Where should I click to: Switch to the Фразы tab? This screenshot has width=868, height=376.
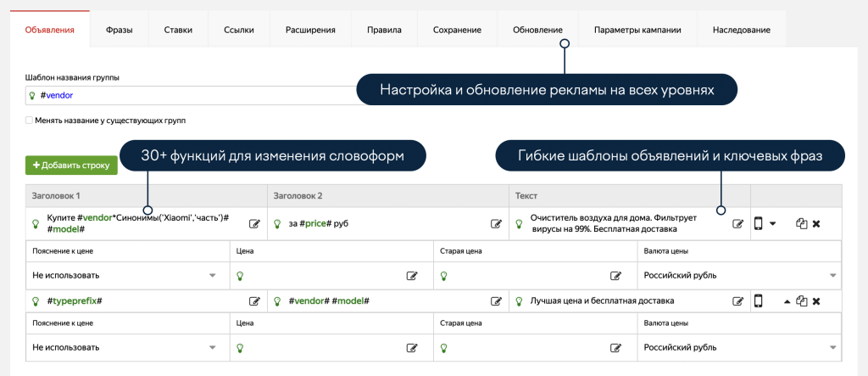(x=119, y=30)
